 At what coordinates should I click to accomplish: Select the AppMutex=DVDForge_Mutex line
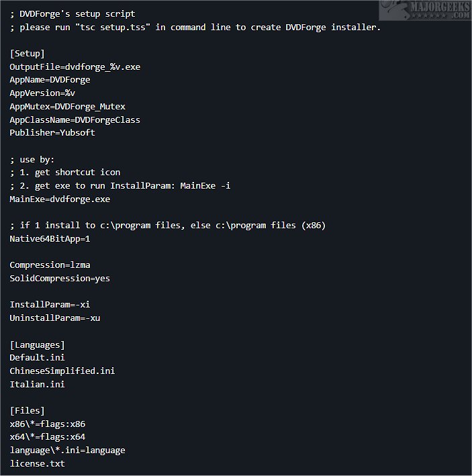click(67, 106)
